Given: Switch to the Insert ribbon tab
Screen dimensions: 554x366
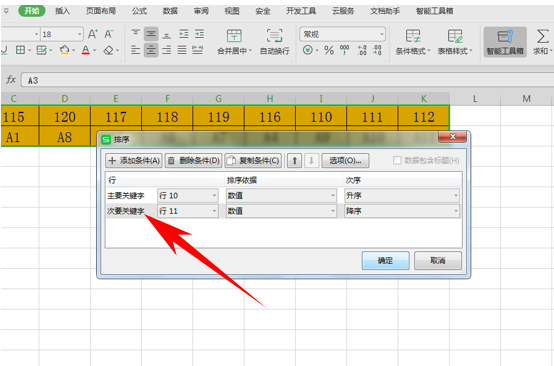Looking at the screenshot, I should coord(63,11).
